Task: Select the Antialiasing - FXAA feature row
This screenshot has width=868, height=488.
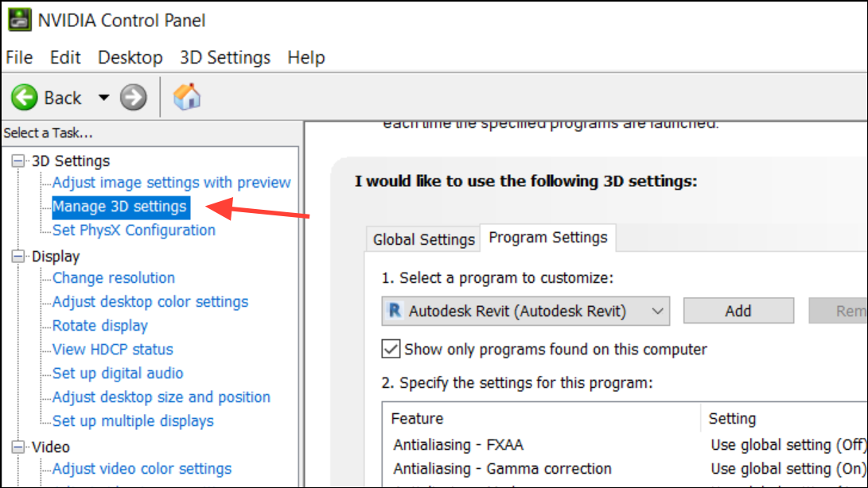Action: [x=458, y=445]
